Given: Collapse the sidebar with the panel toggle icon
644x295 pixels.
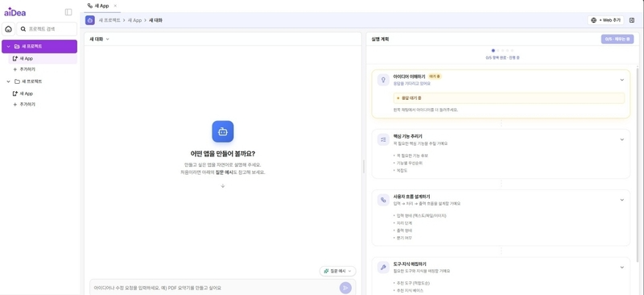Looking at the screenshot, I should click(x=68, y=12).
